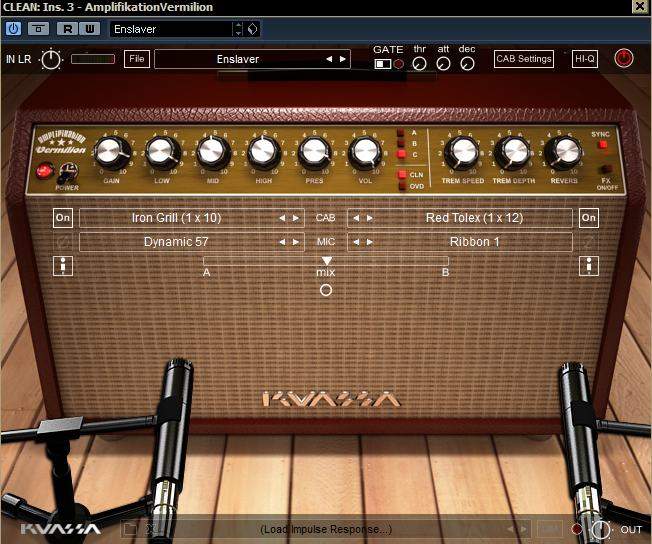Image resolution: width=652 pixels, height=544 pixels.
Task: Select amp channel B LED
Action: coord(401,143)
